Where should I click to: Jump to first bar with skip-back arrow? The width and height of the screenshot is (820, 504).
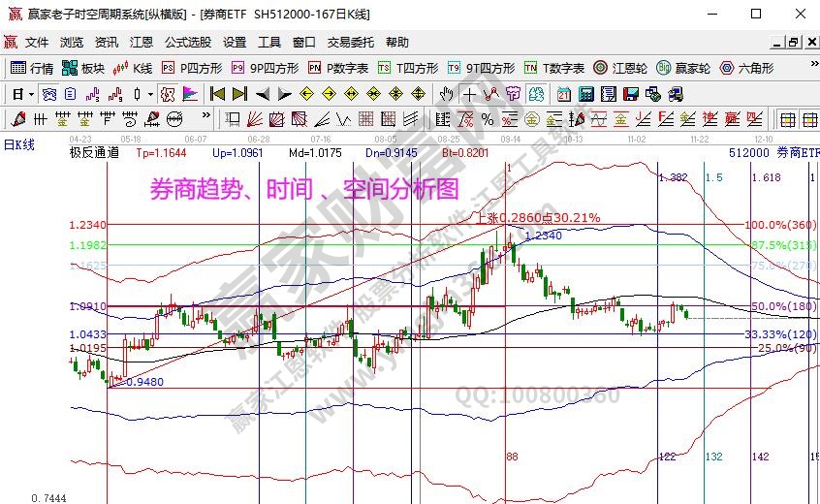coord(217,94)
